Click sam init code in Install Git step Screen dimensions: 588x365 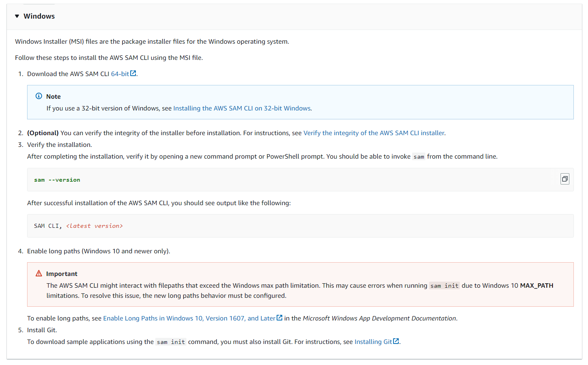pyautogui.click(x=171, y=342)
